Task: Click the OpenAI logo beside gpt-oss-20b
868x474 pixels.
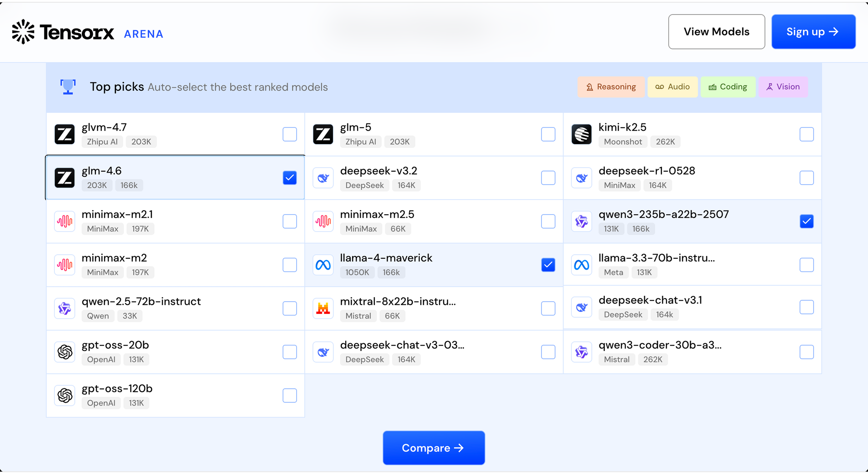Action: click(65, 352)
